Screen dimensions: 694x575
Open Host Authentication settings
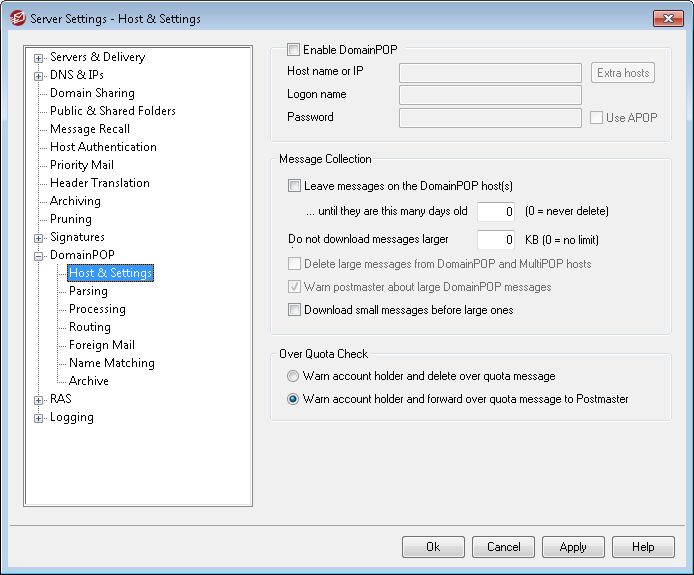(x=103, y=147)
